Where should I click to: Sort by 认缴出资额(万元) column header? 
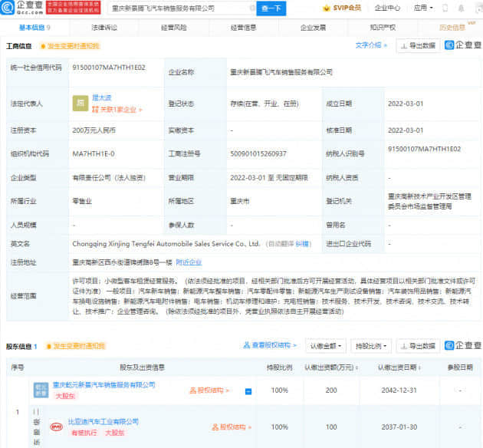coord(331,367)
